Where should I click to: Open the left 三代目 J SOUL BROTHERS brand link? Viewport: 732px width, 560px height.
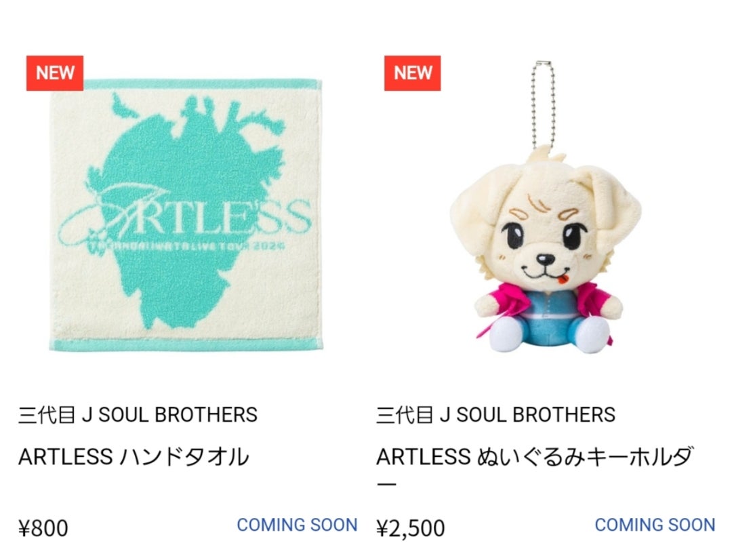point(138,415)
